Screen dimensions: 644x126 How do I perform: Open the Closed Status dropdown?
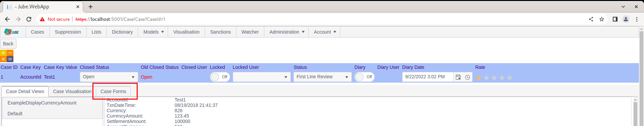pyautogui.click(x=109, y=77)
